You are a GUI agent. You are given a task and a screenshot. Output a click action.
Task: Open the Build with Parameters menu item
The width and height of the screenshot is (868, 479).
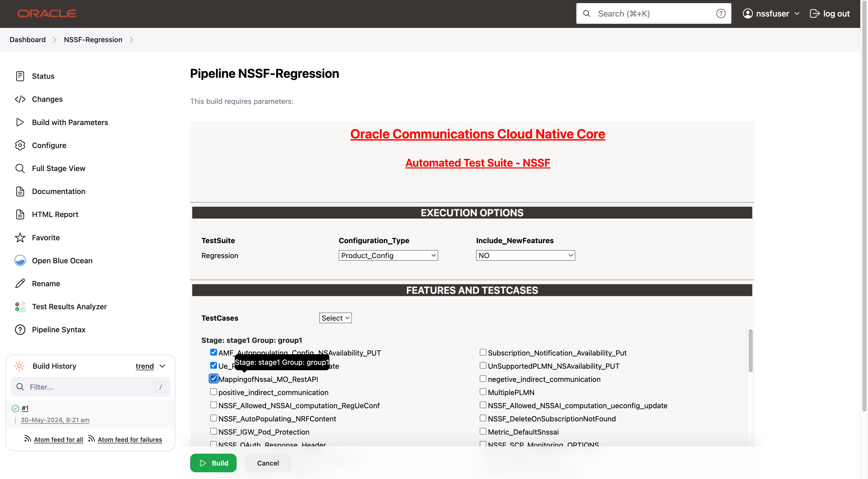point(70,122)
